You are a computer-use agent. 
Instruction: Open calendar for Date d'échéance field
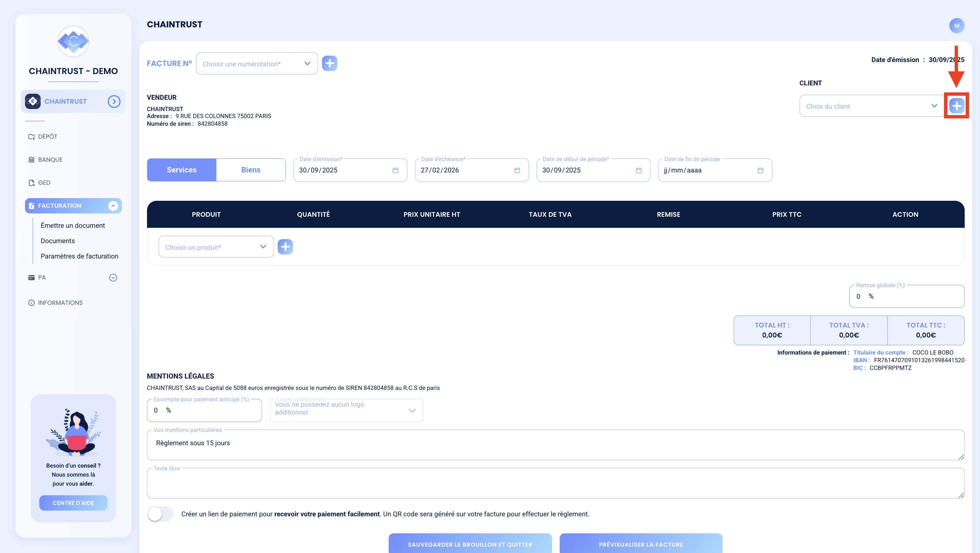coord(517,170)
